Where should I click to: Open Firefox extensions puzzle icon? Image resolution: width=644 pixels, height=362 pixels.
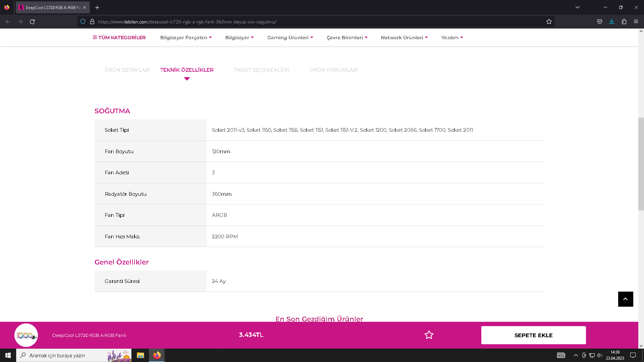(624, 22)
